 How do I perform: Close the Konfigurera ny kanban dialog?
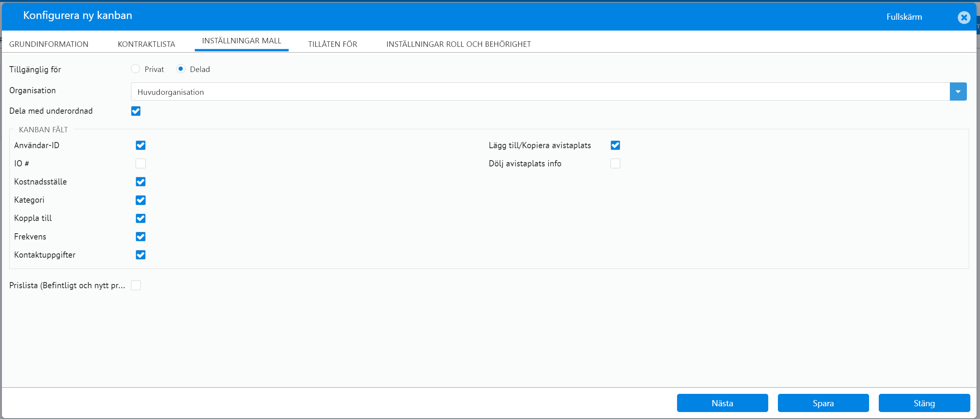click(964, 17)
